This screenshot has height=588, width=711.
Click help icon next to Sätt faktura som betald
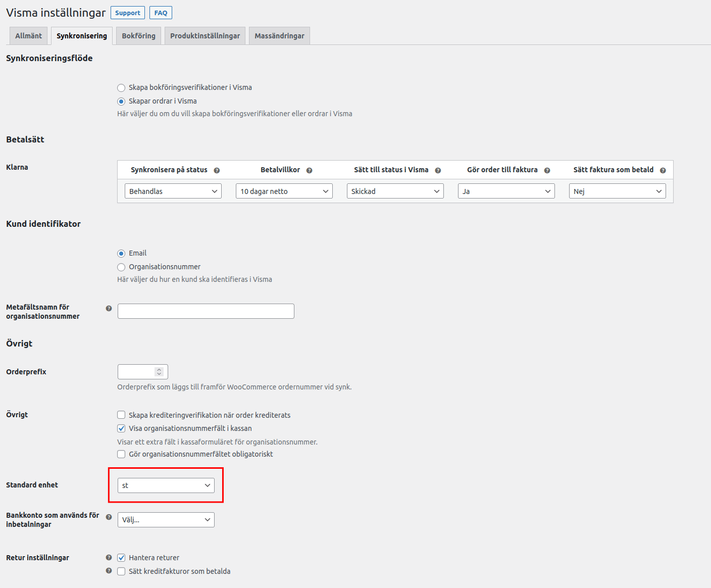click(x=663, y=171)
